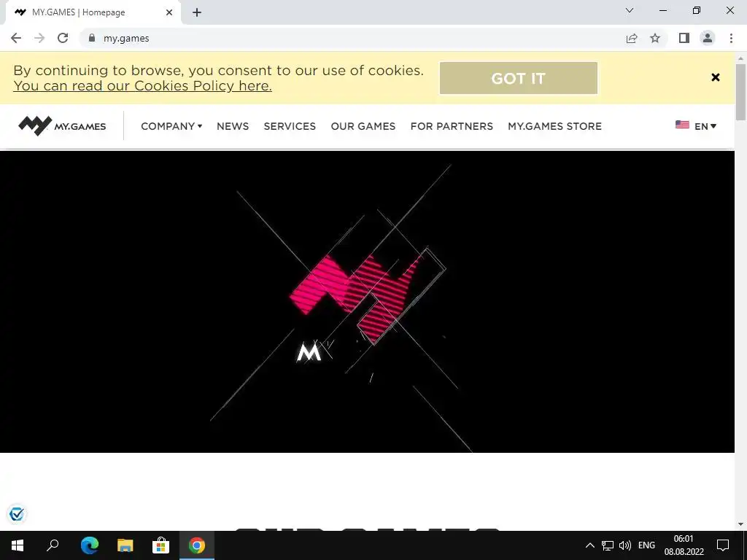Open the EN language dropdown
Screen dimensions: 747x560
click(705, 126)
